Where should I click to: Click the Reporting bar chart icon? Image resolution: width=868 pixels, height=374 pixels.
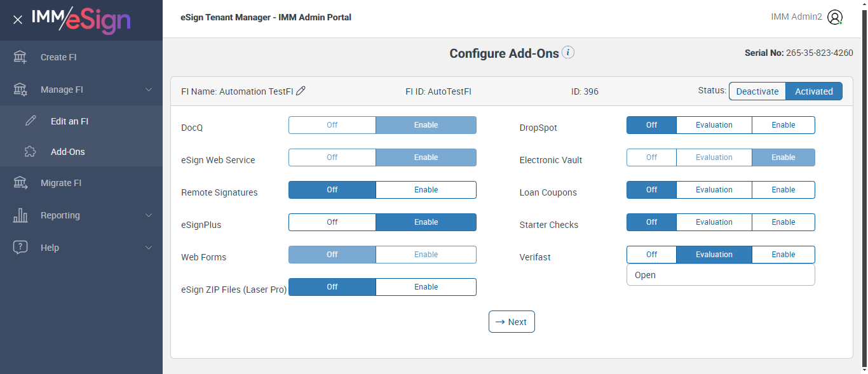tap(20, 215)
